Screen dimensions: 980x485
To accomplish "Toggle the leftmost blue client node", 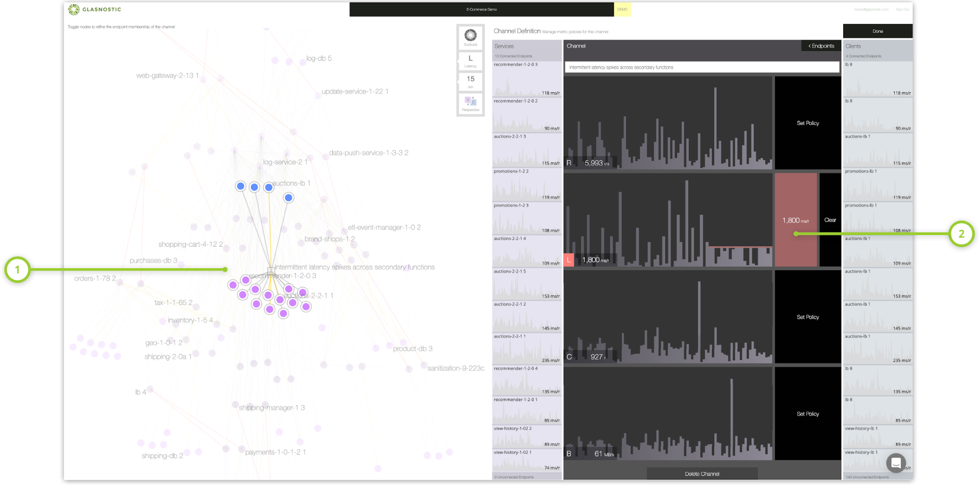I will click(240, 186).
